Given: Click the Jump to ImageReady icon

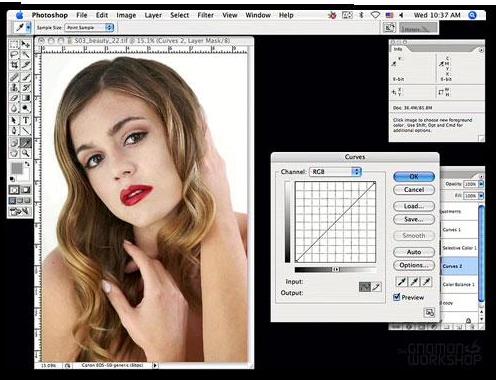Looking at the screenshot, I should click(x=20, y=211).
